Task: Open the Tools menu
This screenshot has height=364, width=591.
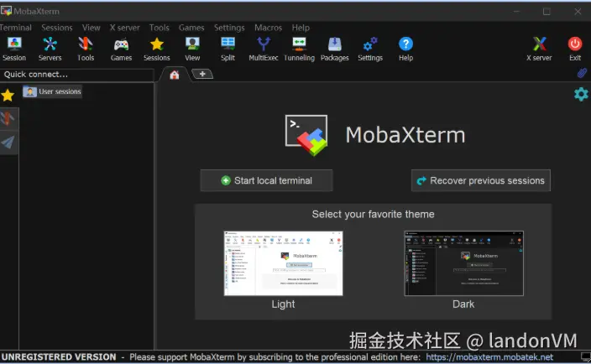Action: [x=159, y=28]
